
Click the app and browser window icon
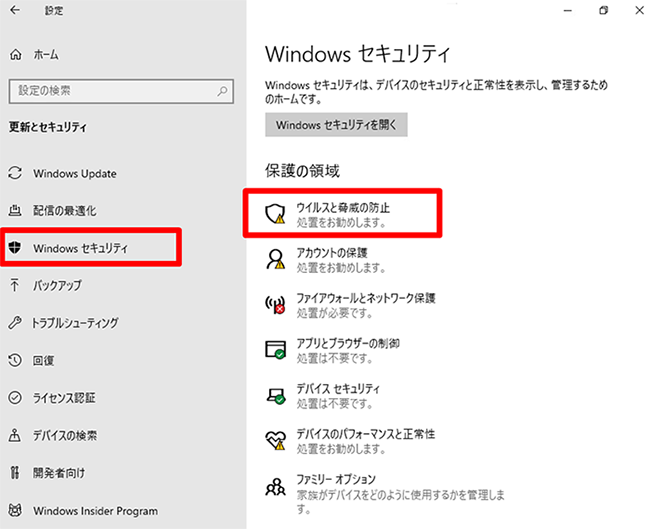[275, 349]
